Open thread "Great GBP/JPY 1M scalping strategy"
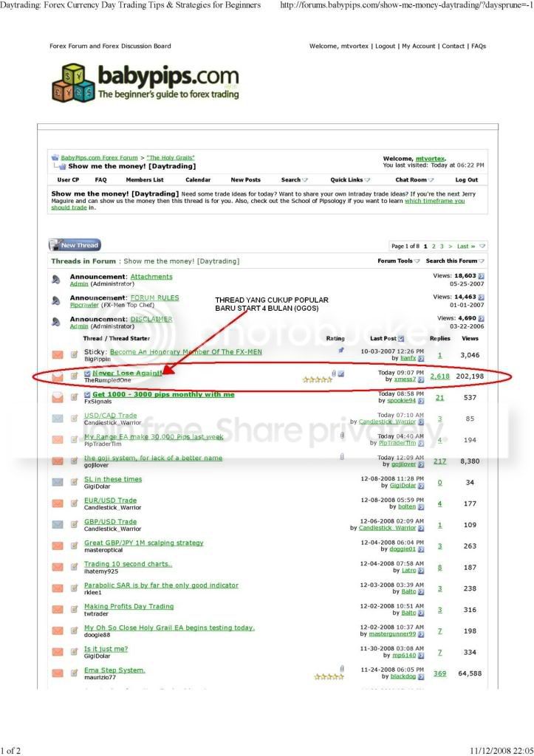 click(144, 543)
